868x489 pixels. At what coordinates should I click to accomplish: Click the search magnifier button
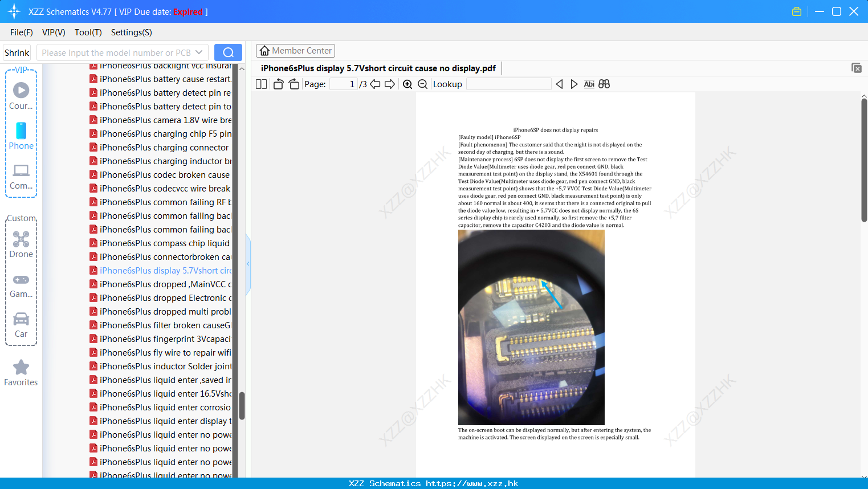228,52
